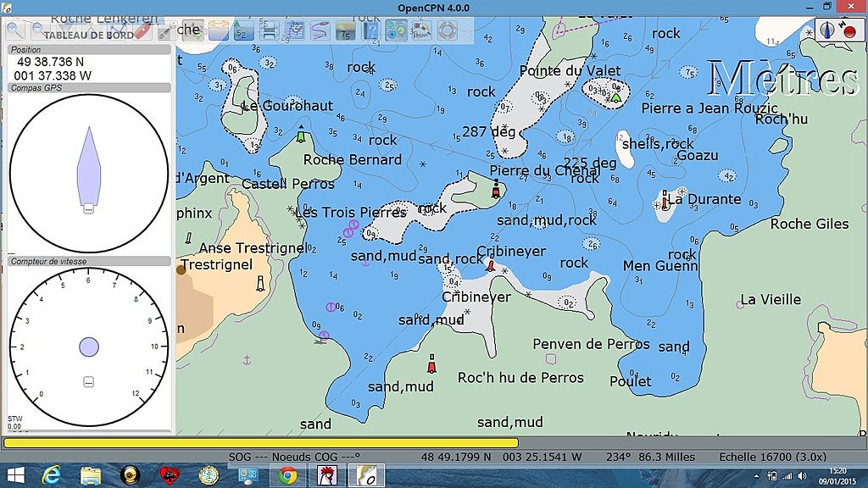Open File Explorer from the taskbar
The image size is (868, 488).
[x=91, y=475]
